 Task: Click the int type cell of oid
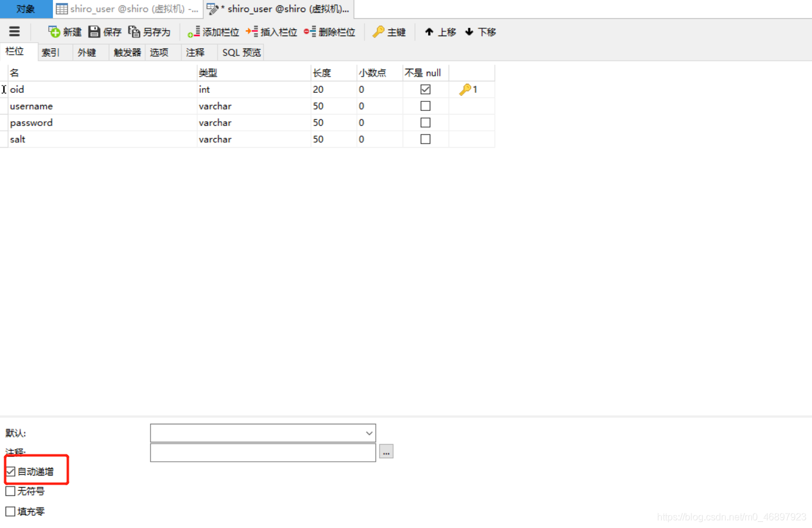(x=254, y=89)
